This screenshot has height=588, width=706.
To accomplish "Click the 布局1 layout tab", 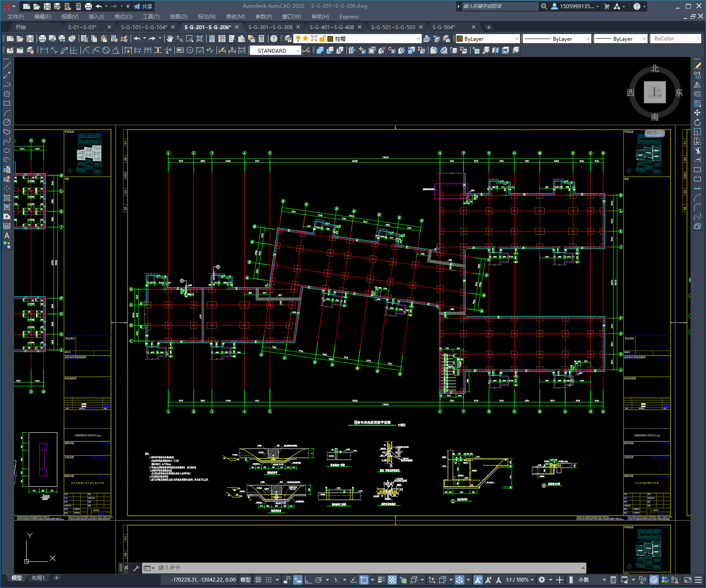I will (38, 578).
